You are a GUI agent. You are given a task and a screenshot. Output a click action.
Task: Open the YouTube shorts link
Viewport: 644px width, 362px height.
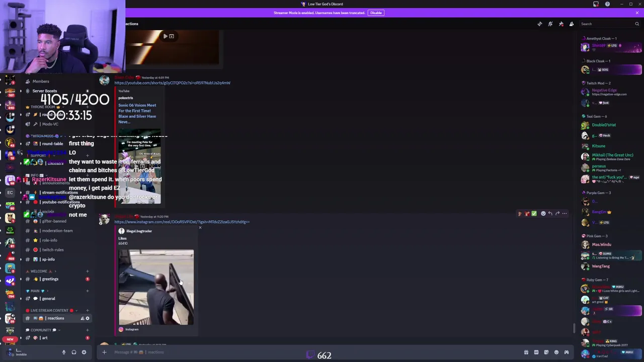pos(172,83)
